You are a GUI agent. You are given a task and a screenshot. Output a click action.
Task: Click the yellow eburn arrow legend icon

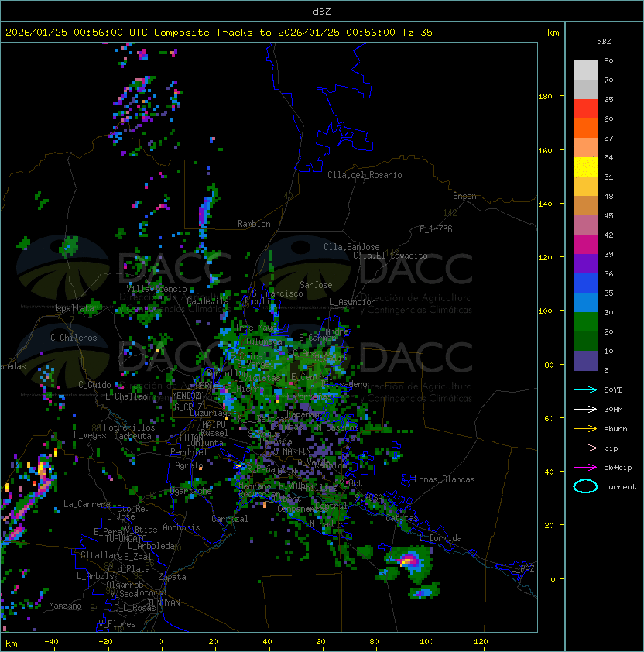tap(585, 429)
